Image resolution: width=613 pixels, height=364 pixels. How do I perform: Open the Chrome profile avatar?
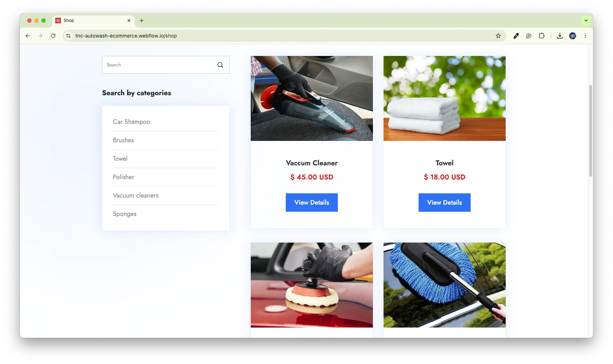[572, 36]
